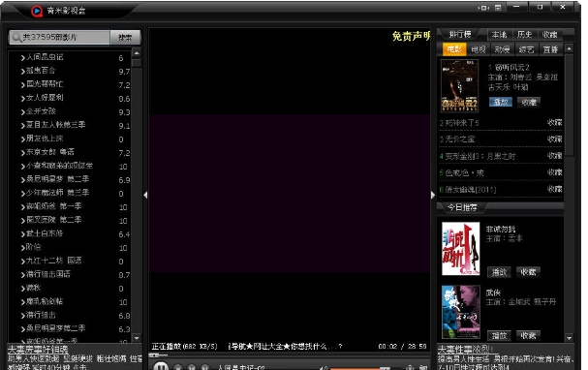Image resolution: width=588 pixels, height=370 pixels.
Task: Expand the 朋友也上床 list entry chevron
Action: [x=23, y=139]
